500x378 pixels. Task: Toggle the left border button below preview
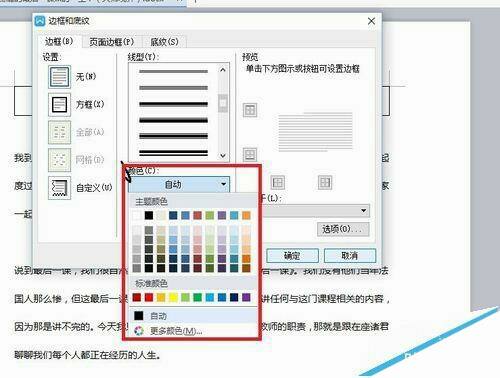(278, 183)
